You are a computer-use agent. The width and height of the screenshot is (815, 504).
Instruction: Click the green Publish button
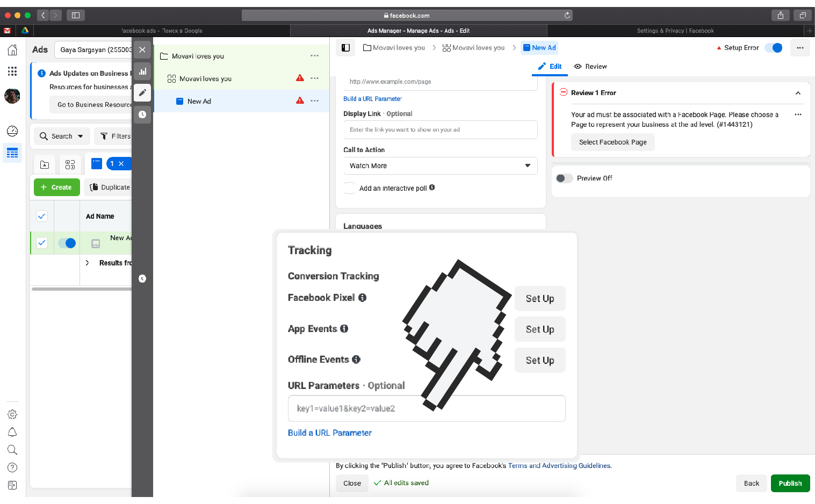(790, 483)
